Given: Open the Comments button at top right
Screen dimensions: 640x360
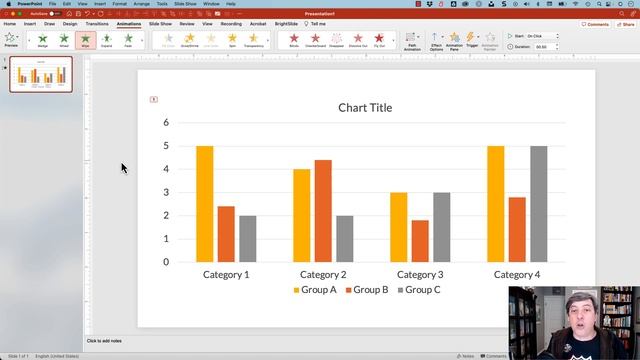Looking at the screenshot, I should tap(595, 24).
